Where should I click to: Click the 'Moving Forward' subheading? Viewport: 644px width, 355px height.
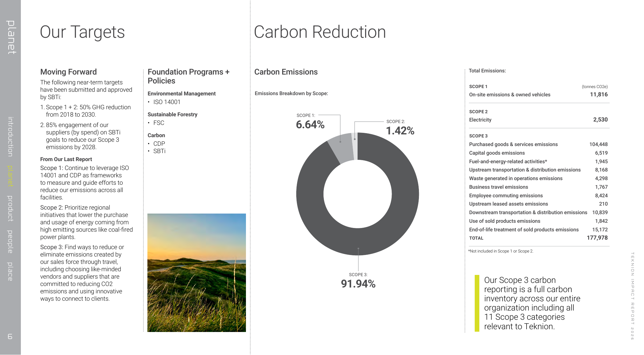point(68,72)
